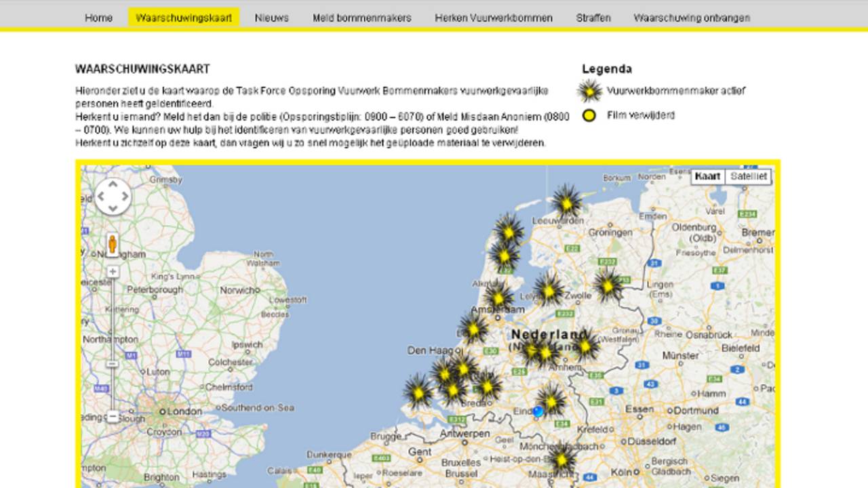The width and height of the screenshot is (868, 488).
Task: Pan the map right with the arrow control
Action: (x=124, y=197)
